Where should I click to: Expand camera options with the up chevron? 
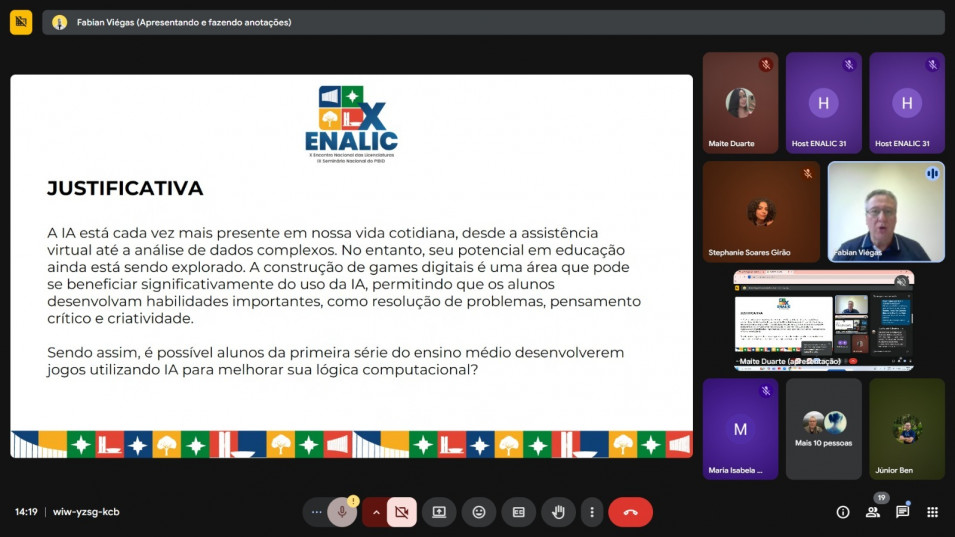pyautogui.click(x=376, y=512)
